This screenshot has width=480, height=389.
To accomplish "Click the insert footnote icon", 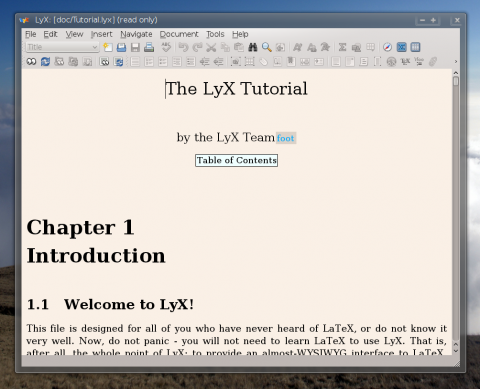I will (336, 62).
